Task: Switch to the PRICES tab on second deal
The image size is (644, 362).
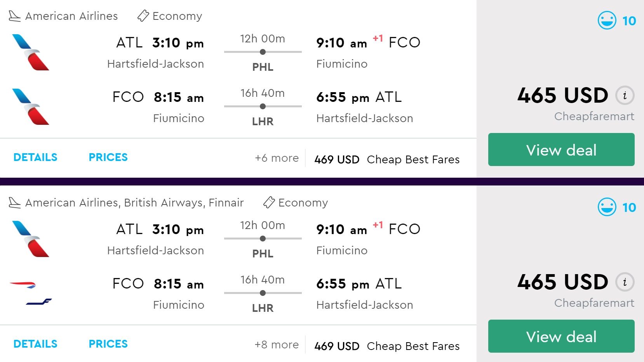Action: (x=108, y=344)
